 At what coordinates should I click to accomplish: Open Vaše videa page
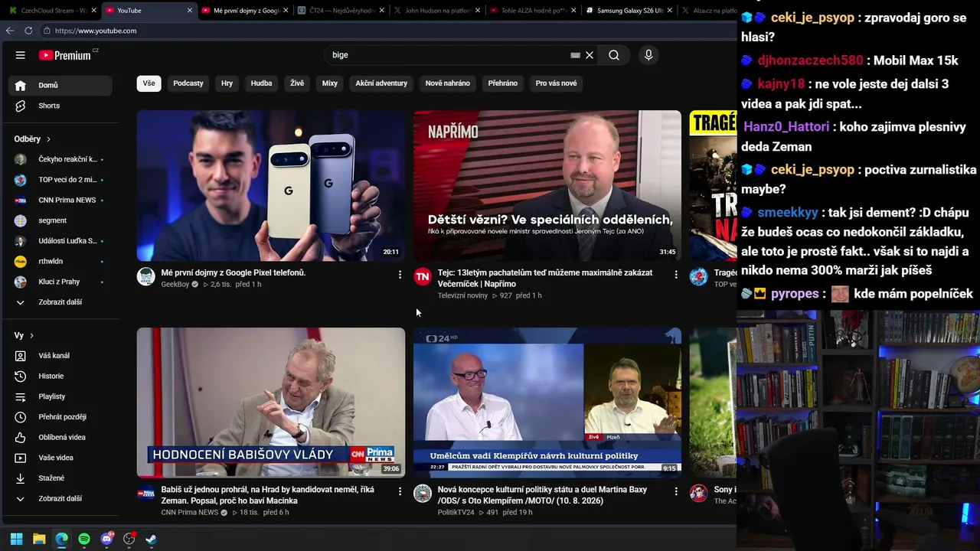[x=60, y=458]
